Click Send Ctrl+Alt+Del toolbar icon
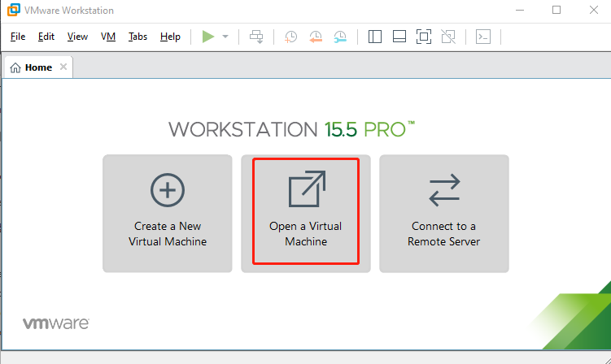 (x=256, y=37)
